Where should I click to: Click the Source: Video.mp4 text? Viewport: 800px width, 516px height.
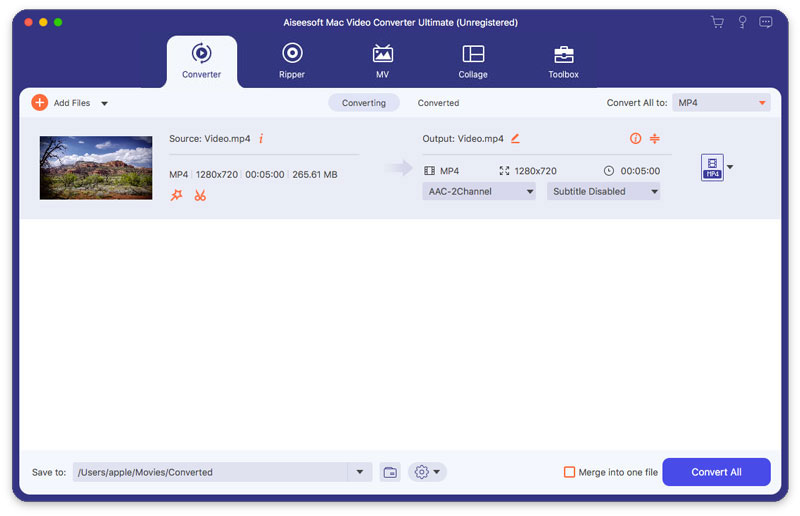tap(210, 138)
